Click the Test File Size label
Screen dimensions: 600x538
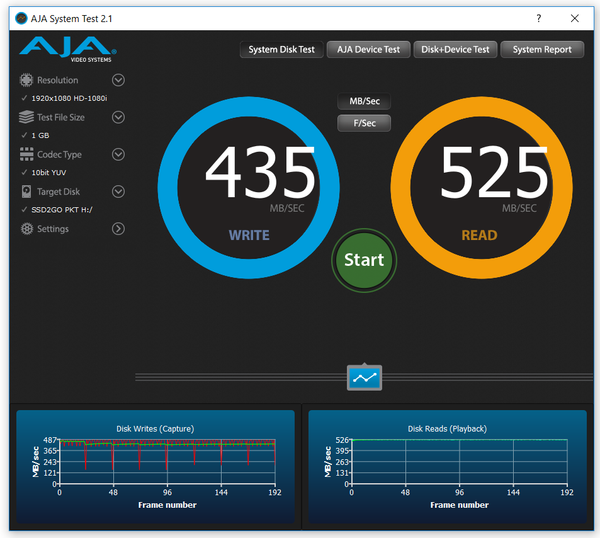[61, 117]
